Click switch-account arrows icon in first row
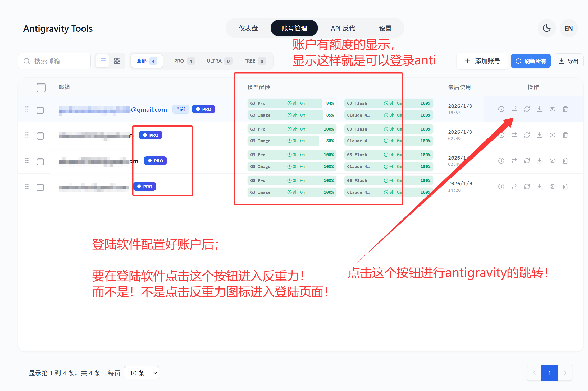Screen dimensions: 588x391 pos(514,109)
